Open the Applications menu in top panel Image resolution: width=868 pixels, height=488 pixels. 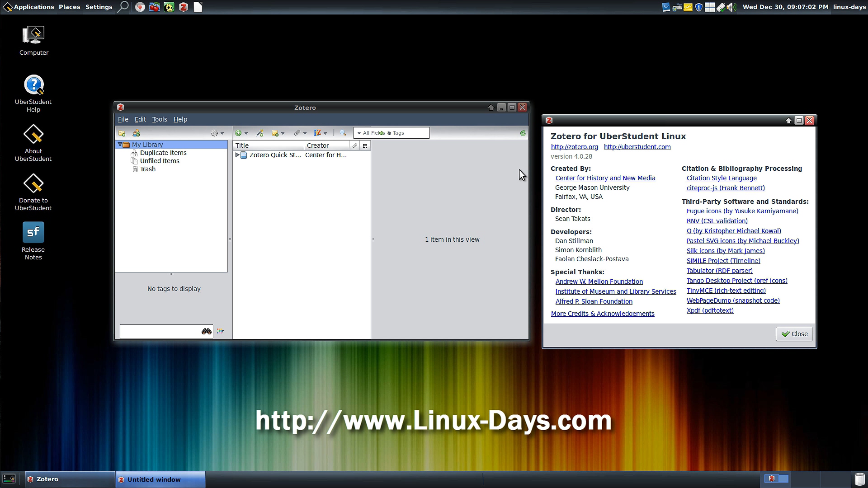(x=28, y=7)
